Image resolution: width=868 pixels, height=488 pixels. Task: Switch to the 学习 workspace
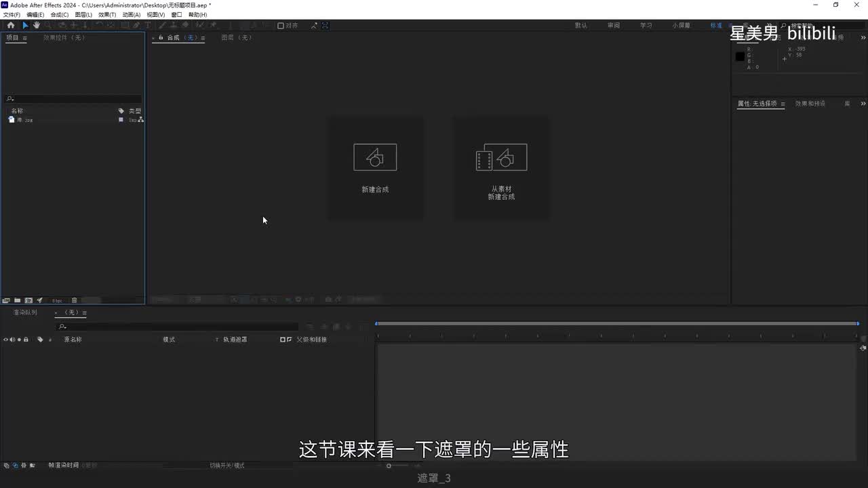click(646, 26)
